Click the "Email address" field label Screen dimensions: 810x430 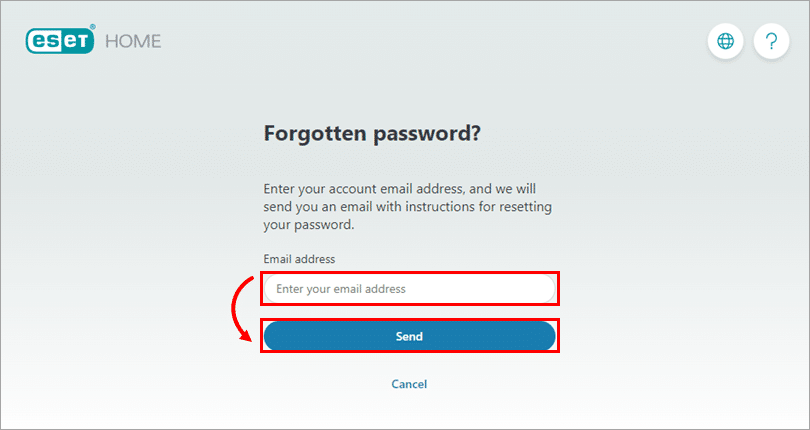299,259
